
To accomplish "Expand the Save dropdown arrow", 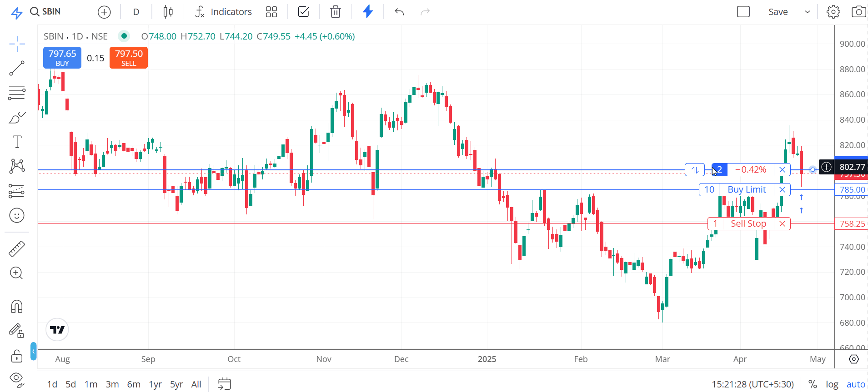I will coord(808,12).
